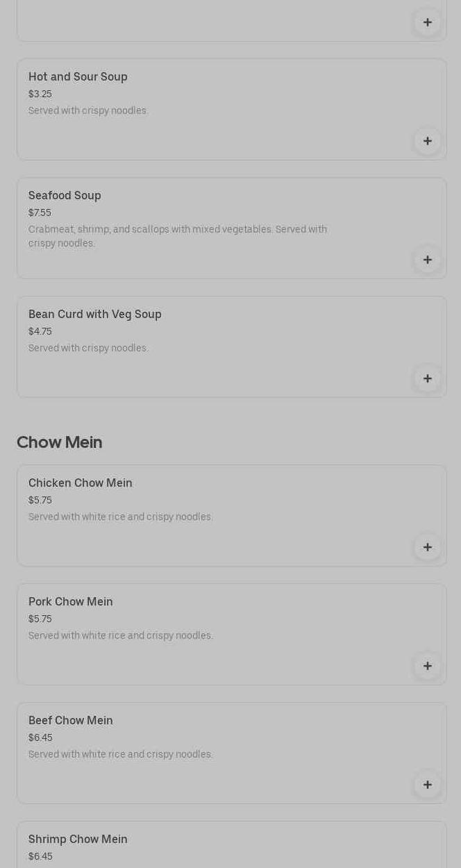This screenshot has width=461, height=868.
Task: Add Pork Chow Mein using its plus icon
Action: [x=427, y=666]
